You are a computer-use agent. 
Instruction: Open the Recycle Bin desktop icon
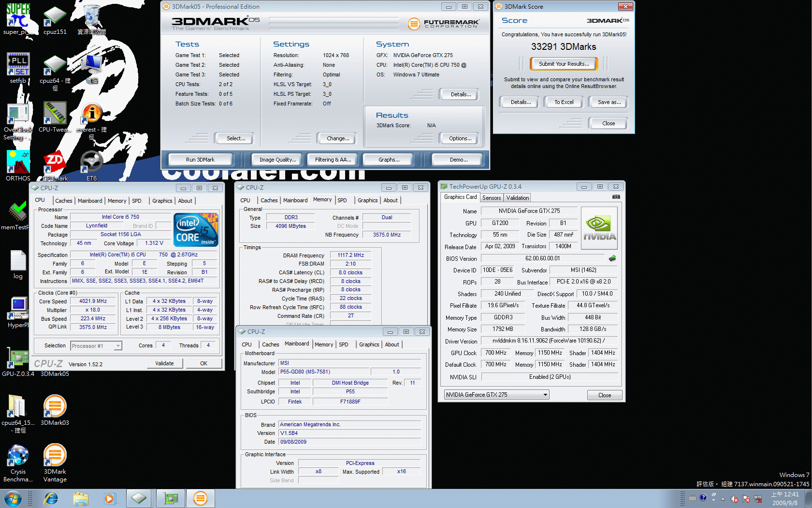[92, 19]
